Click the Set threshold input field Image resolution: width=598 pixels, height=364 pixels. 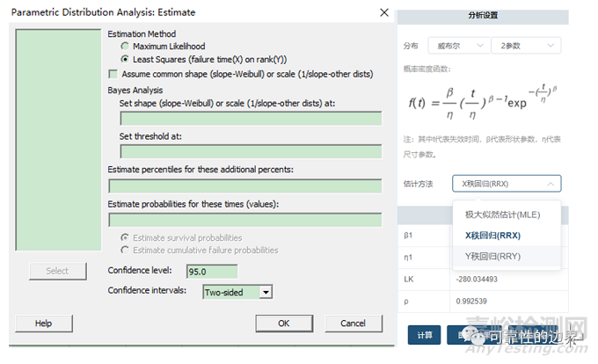(x=251, y=151)
